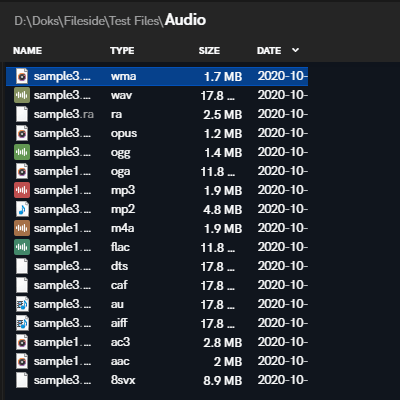Click the 'opus' type cell
The image size is (400, 400).
124,134
